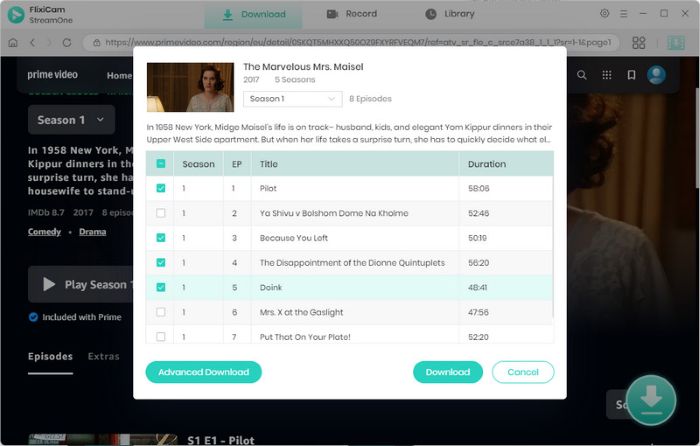
Task: Open the Drama genre link
Action: (x=92, y=232)
